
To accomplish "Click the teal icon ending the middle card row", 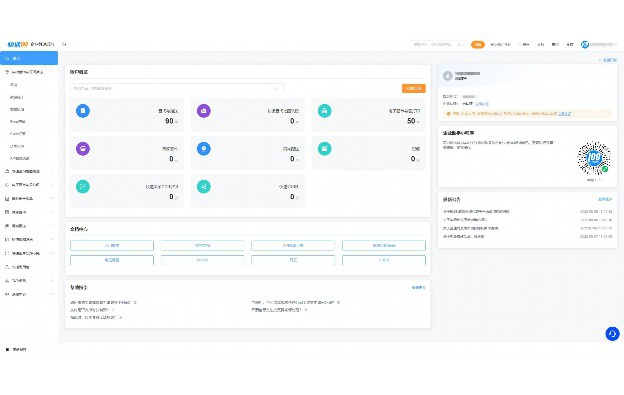I will coord(324,148).
